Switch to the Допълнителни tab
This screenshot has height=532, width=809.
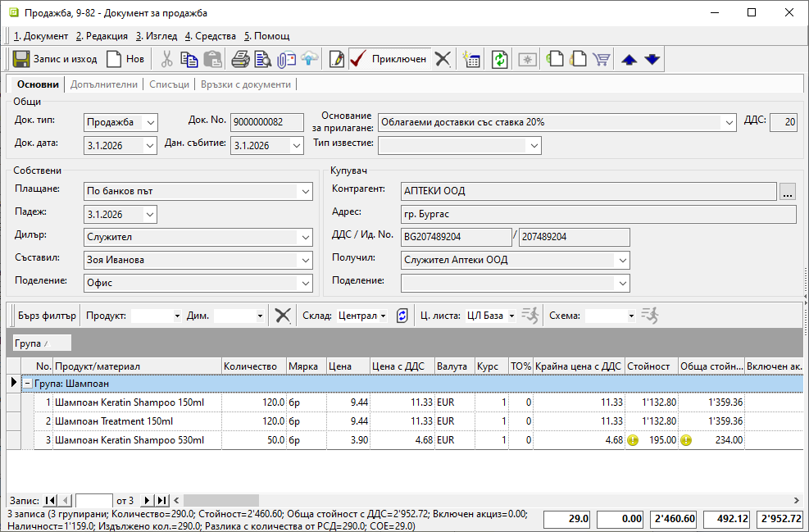coord(105,84)
